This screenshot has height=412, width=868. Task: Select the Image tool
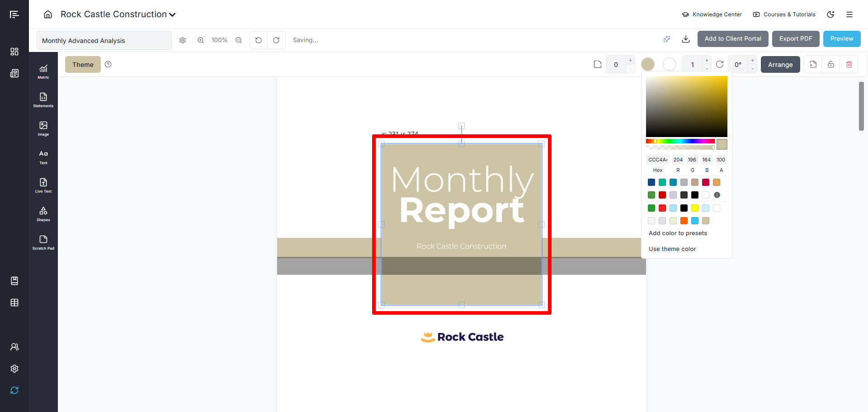tap(43, 128)
